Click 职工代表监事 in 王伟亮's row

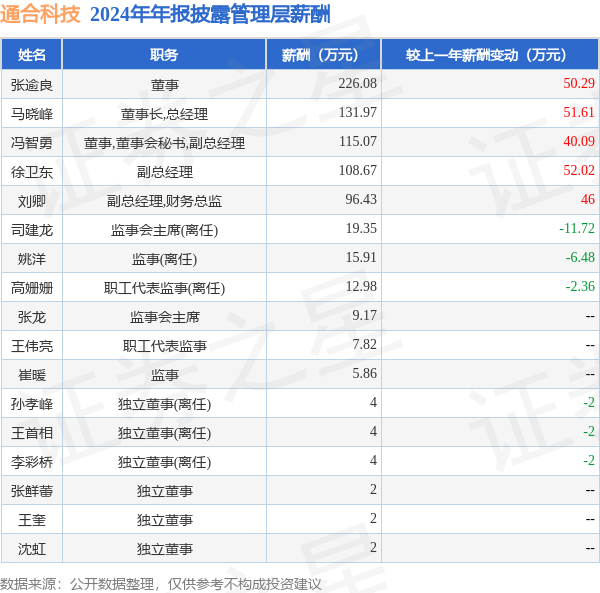(x=165, y=347)
